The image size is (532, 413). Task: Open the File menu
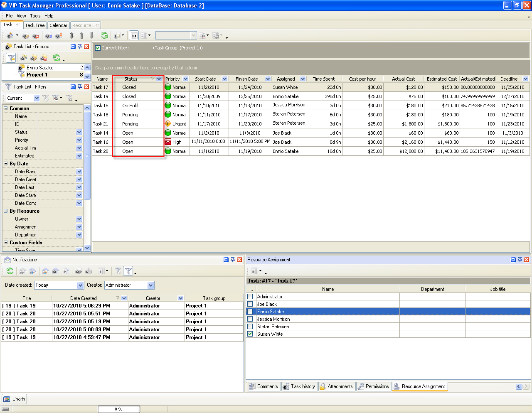(9, 16)
